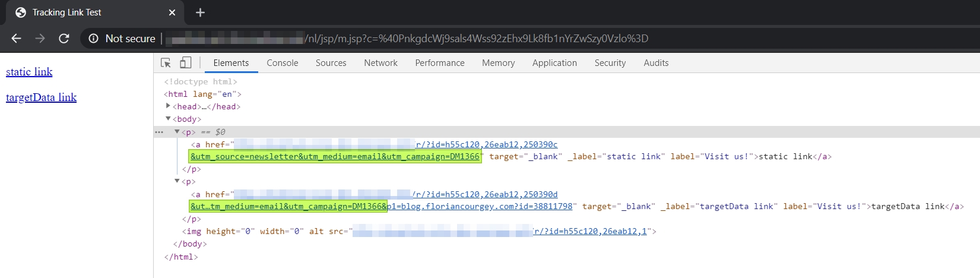Click the address bar URL
Image resolution: width=980 pixels, height=278 pixels.
[475, 39]
